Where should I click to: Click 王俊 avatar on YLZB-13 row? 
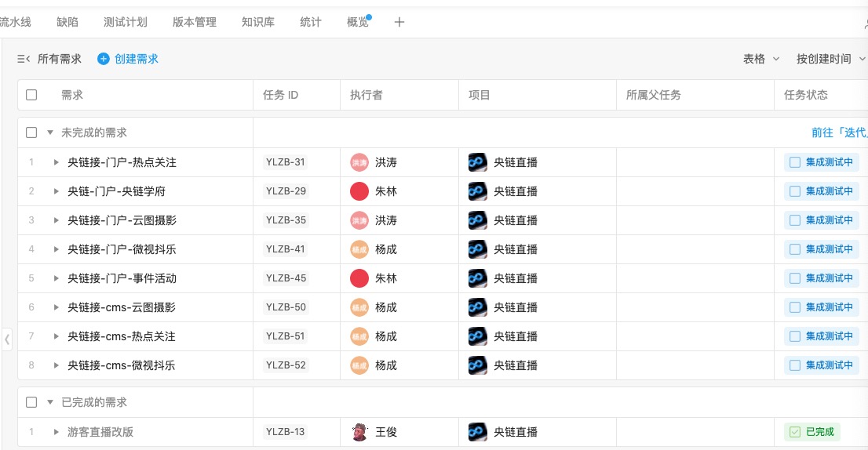click(359, 432)
